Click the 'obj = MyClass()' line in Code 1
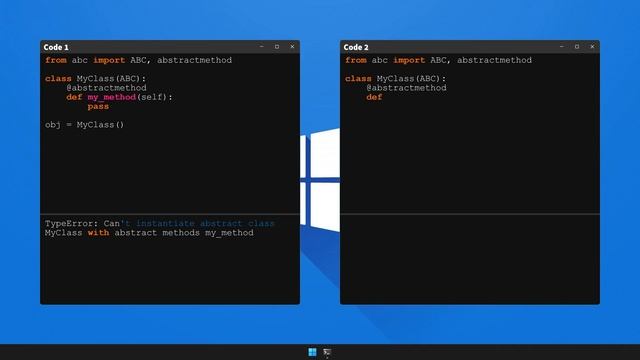 point(84,125)
